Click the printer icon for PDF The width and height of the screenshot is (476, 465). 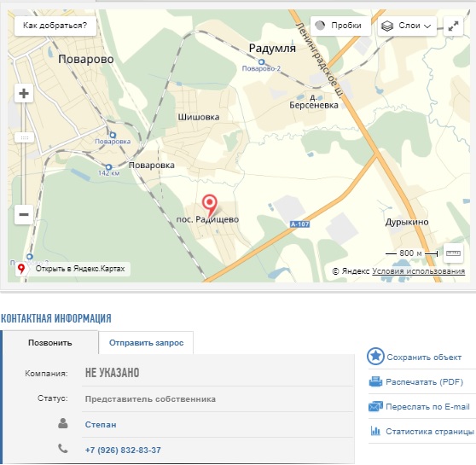[375, 381]
